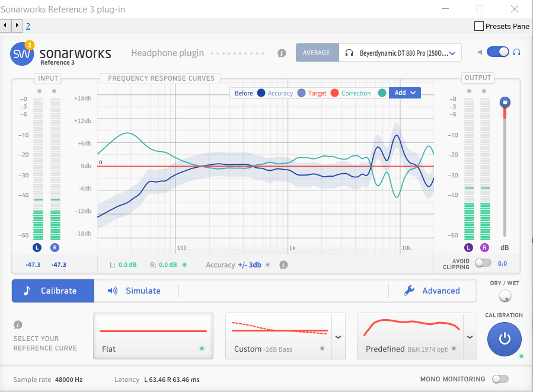This screenshot has height=392, width=533.
Task: Click the output L channel icon
Action: click(468, 247)
